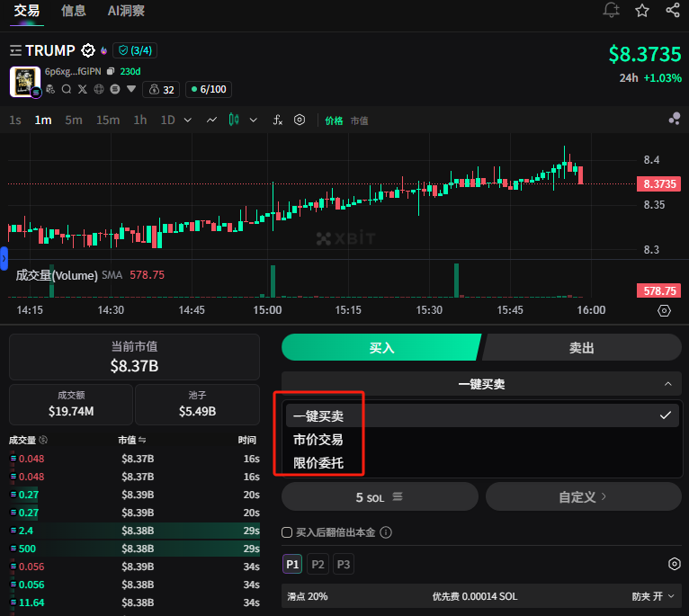Toggle chart to 市值 (market cap) view

click(x=360, y=121)
